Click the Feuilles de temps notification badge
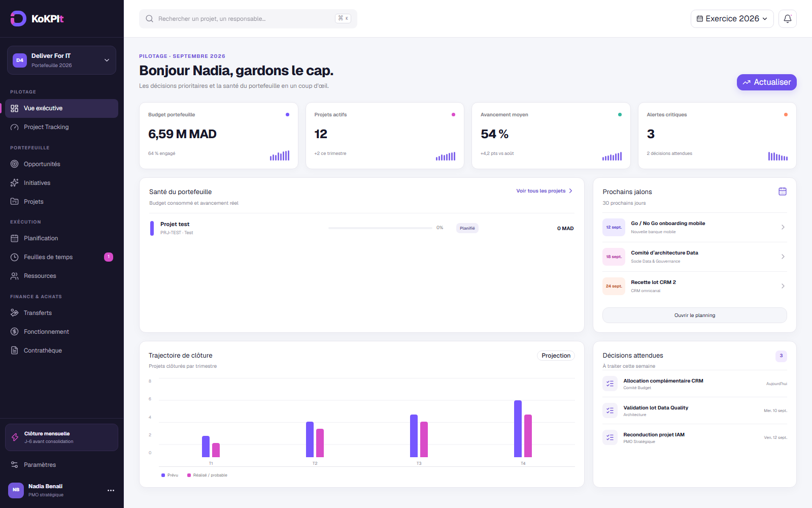This screenshot has width=812, height=508. [109, 257]
